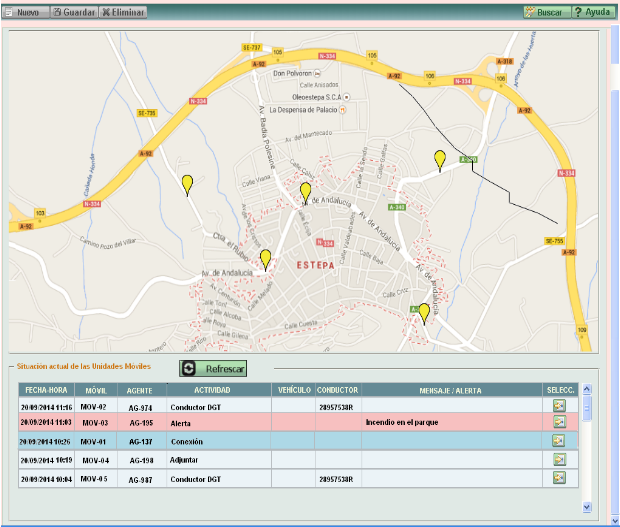Delete with the Eliminar button
This screenshot has height=527, width=620.
coord(123,12)
